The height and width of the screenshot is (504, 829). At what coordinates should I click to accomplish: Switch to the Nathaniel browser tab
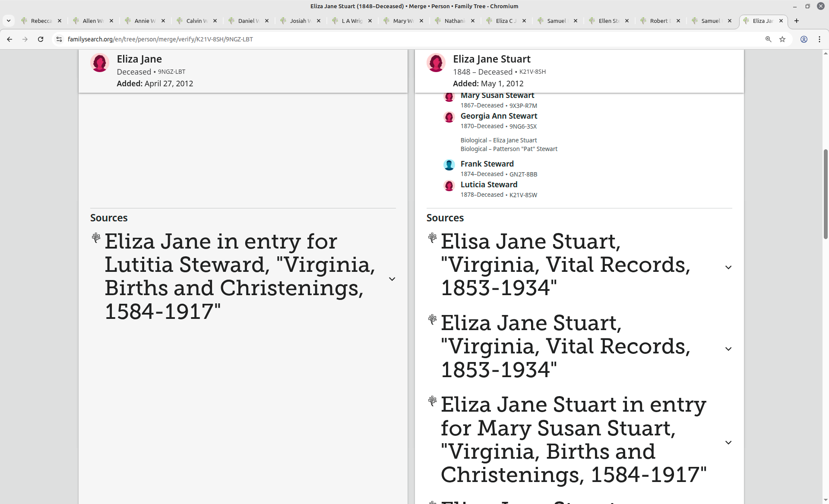click(454, 21)
